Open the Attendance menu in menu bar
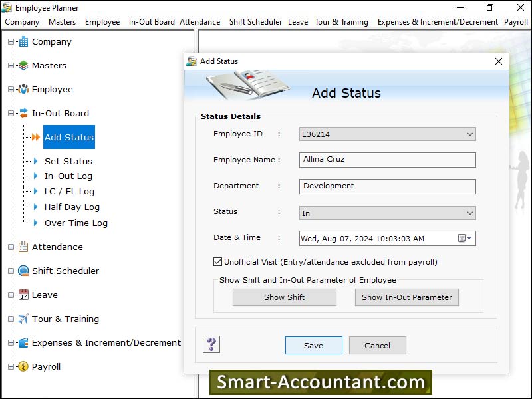The height and width of the screenshot is (399, 532). pos(199,22)
